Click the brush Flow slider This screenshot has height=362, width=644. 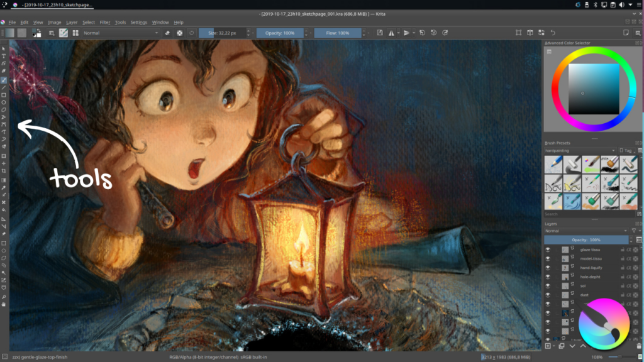pos(338,33)
